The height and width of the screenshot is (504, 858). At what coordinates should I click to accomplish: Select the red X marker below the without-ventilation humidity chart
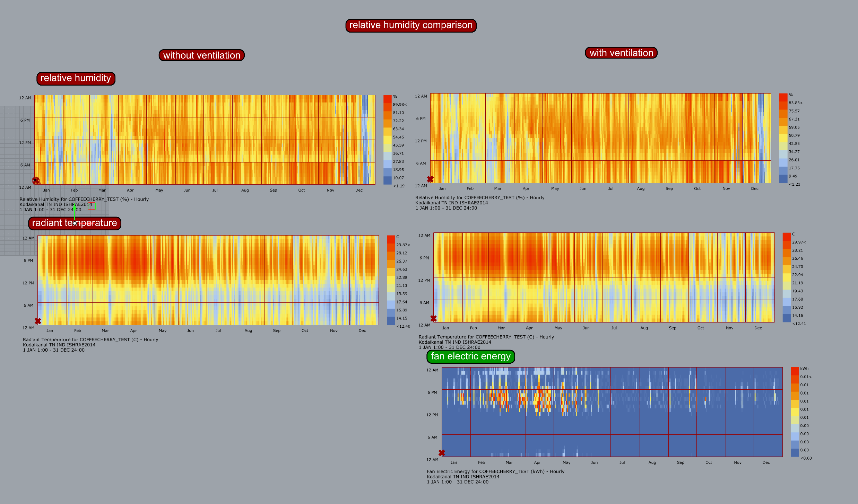[36, 180]
